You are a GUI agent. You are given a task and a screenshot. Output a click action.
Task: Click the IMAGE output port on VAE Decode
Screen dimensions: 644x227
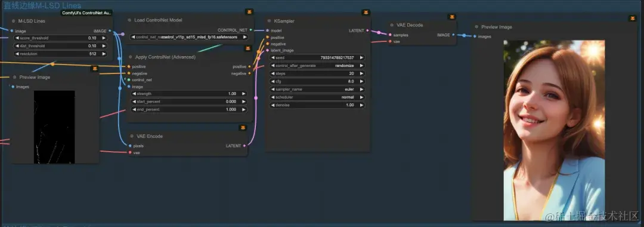[x=453, y=35]
